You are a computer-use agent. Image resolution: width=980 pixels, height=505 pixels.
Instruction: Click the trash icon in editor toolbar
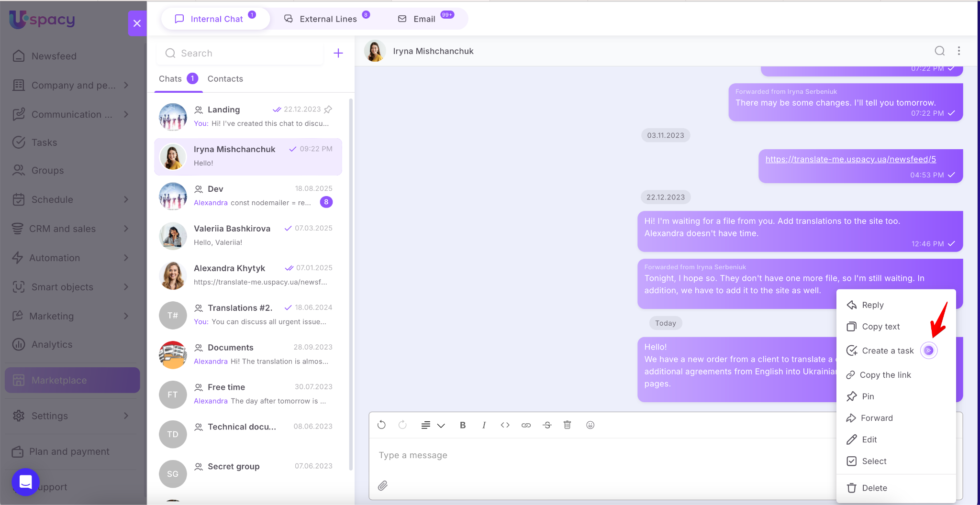[x=567, y=425]
